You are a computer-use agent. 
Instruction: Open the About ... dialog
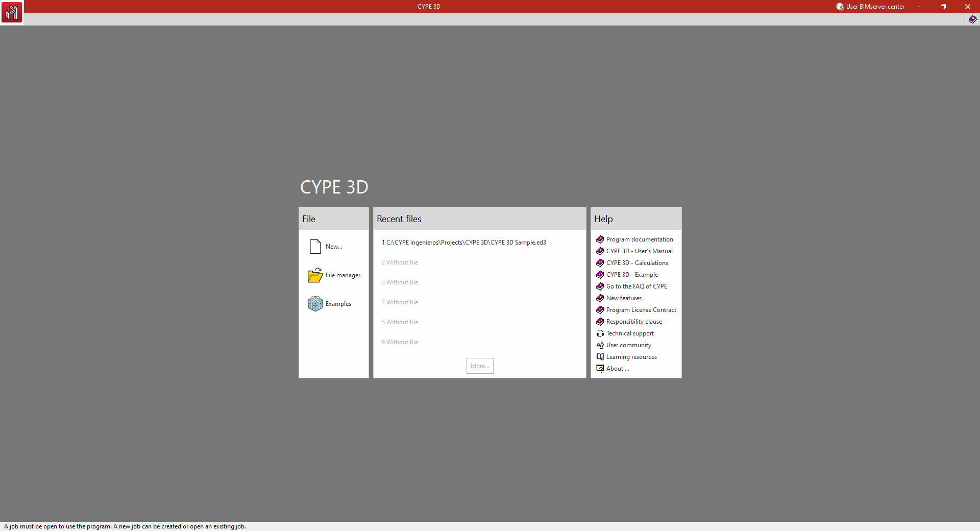point(618,369)
